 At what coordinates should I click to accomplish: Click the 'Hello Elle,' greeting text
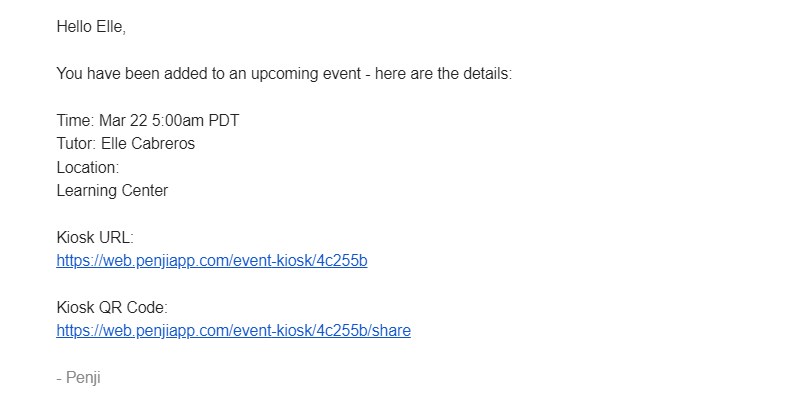pos(91,27)
